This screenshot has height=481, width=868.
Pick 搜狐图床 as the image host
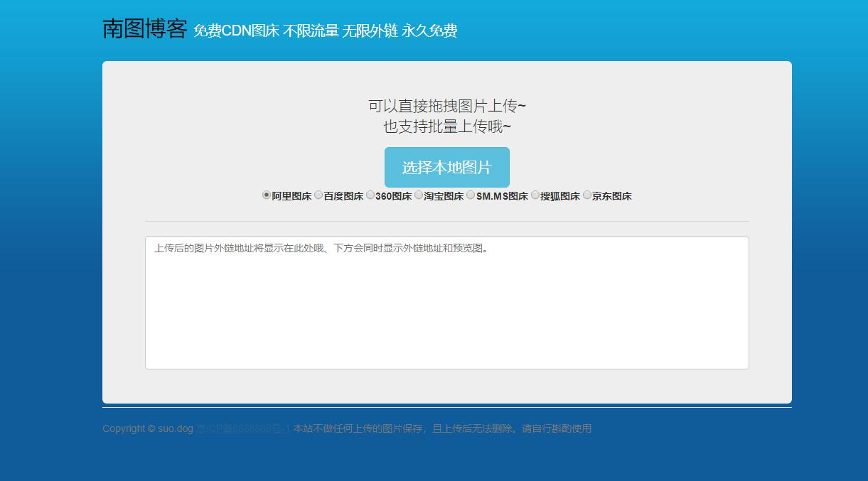pos(535,195)
